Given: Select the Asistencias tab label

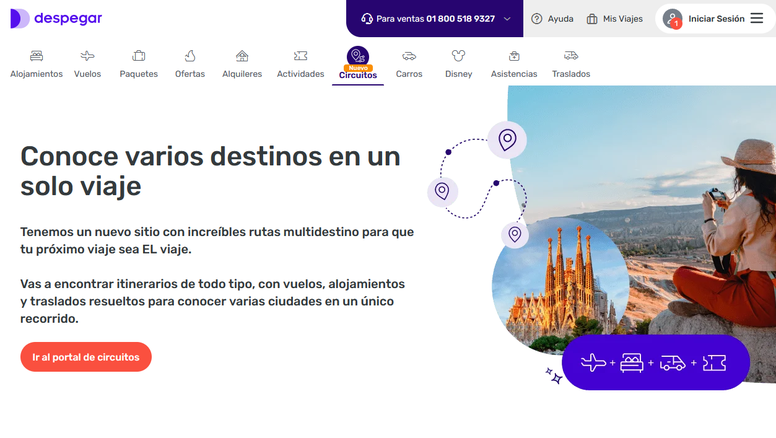Looking at the screenshot, I should (514, 74).
